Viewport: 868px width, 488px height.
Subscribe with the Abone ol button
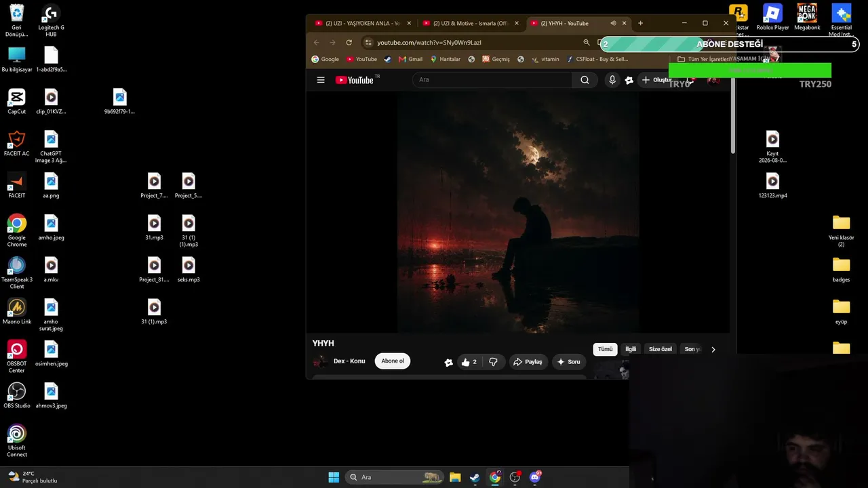(x=393, y=361)
